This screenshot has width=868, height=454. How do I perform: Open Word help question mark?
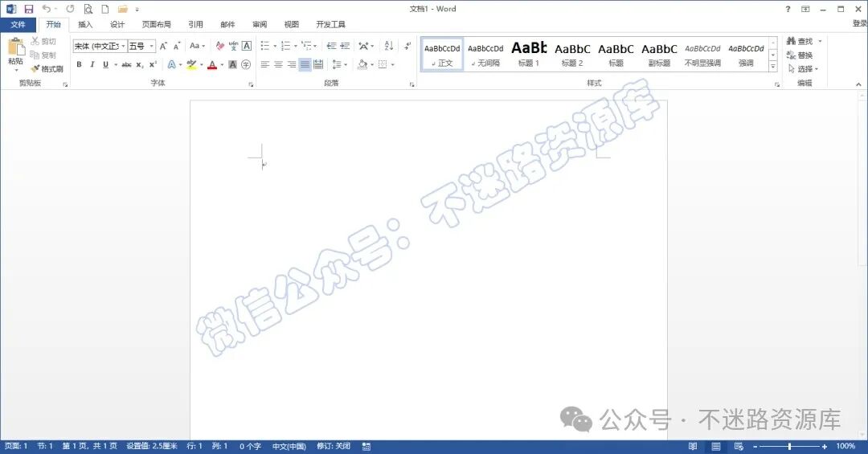coord(788,9)
